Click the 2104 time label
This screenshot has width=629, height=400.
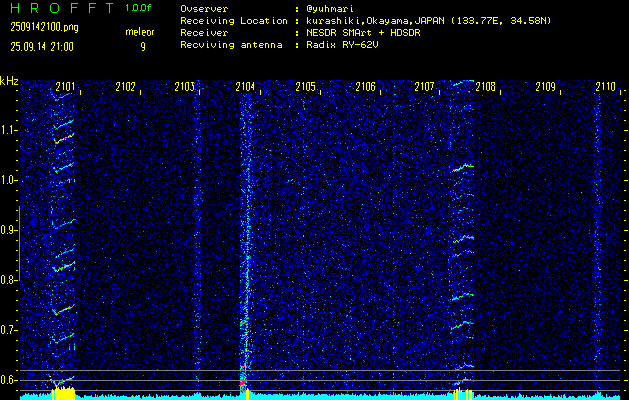click(x=245, y=87)
